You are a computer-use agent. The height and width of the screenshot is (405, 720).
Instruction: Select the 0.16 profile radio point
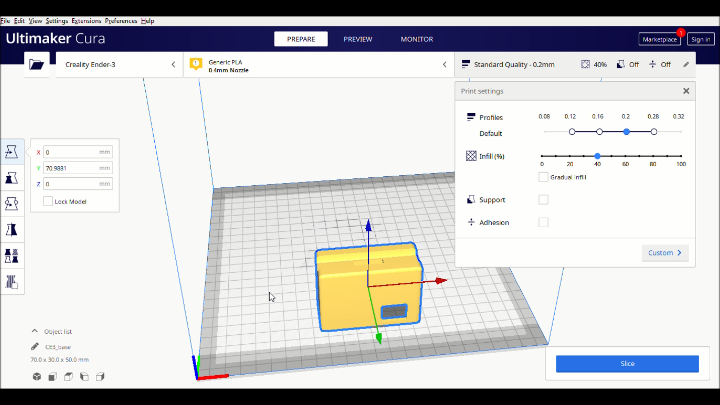pos(599,132)
